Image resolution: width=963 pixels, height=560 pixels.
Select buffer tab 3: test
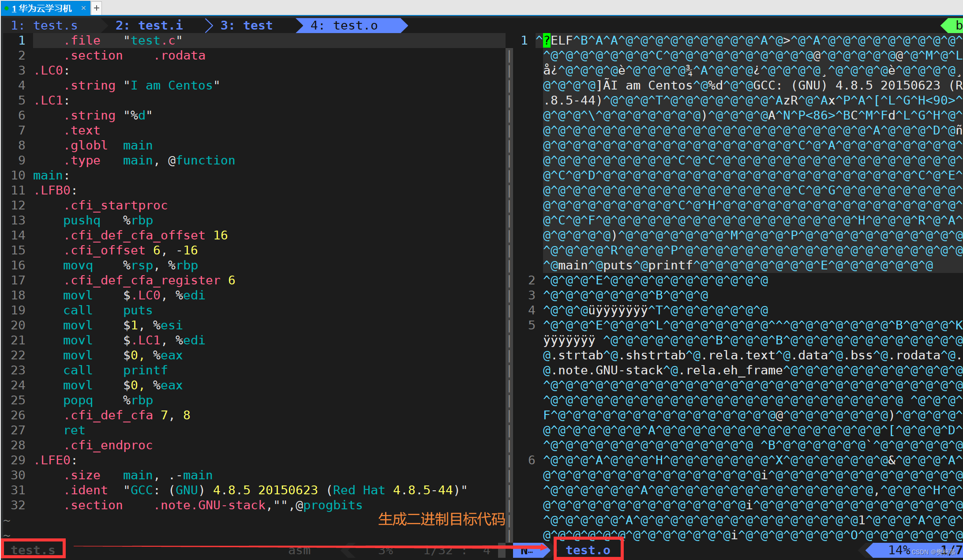pyautogui.click(x=246, y=26)
